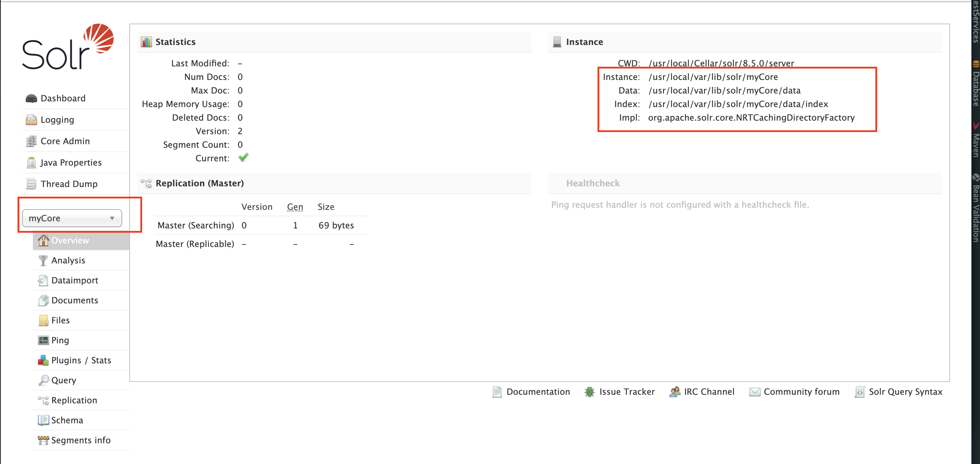Click the Query magnifier icon

[x=43, y=380]
